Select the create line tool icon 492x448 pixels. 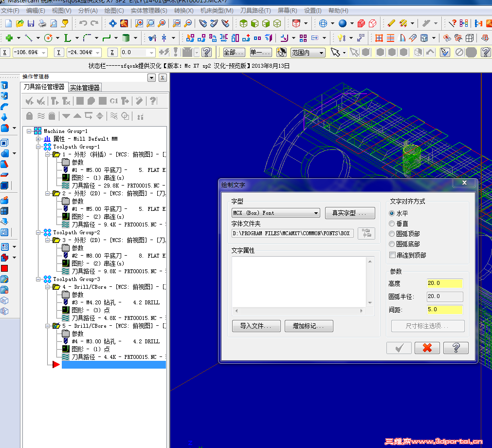click(28, 37)
